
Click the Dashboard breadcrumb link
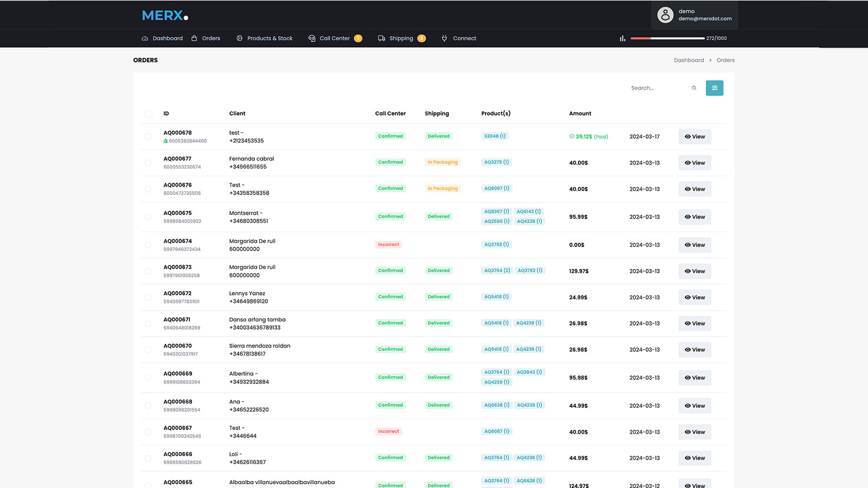coord(688,60)
